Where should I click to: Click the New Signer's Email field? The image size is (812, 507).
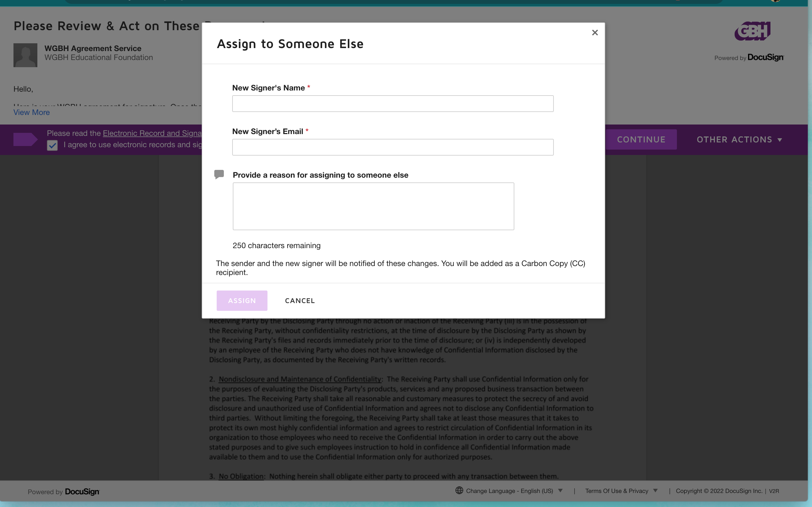pyautogui.click(x=393, y=147)
